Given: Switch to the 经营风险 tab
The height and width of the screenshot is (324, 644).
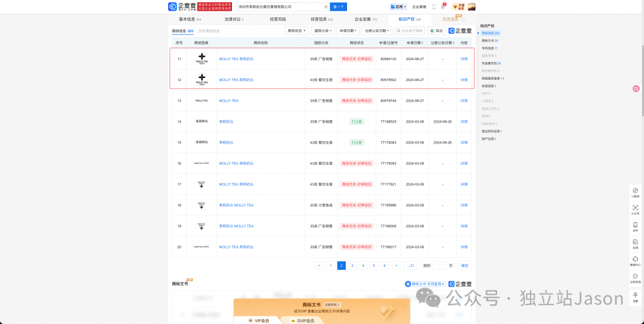Looking at the screenshot, I should click(x=278, y=19).
